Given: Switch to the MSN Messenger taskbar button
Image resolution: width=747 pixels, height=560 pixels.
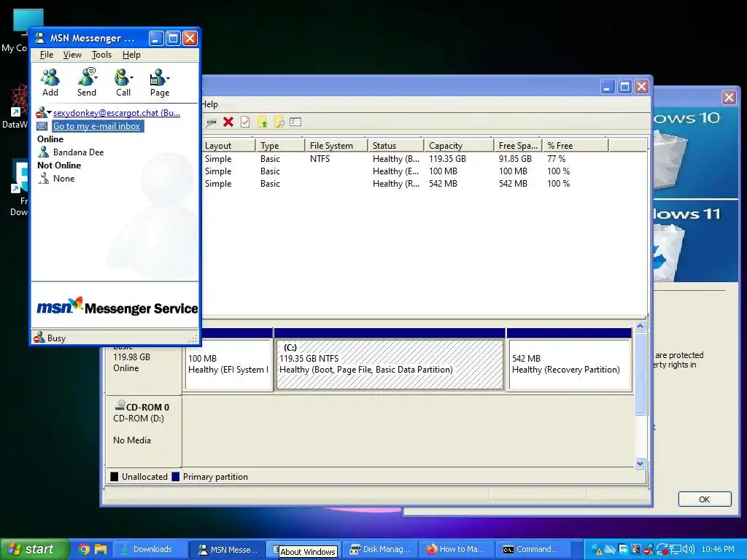Looking at the screenshot, I should coord(226,550).
